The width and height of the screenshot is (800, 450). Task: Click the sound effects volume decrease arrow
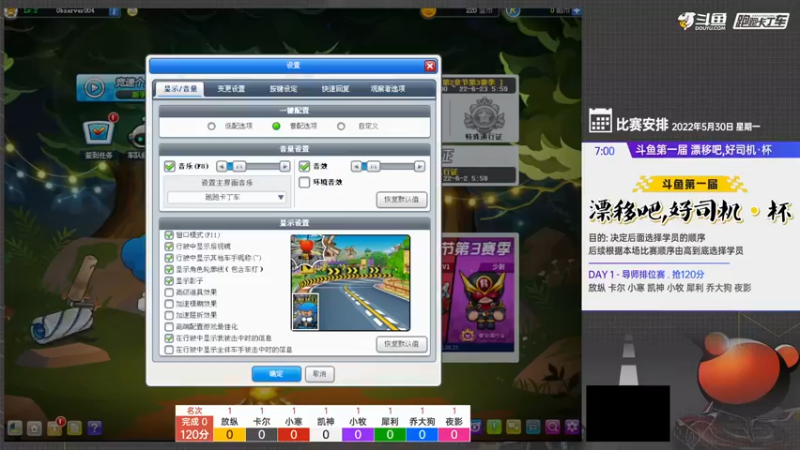357,166
